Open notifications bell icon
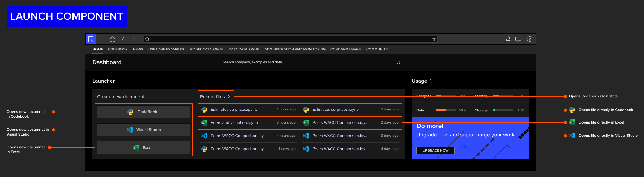Image resolution: width=644 pixels, height=177 pixels. coord(508,39)
